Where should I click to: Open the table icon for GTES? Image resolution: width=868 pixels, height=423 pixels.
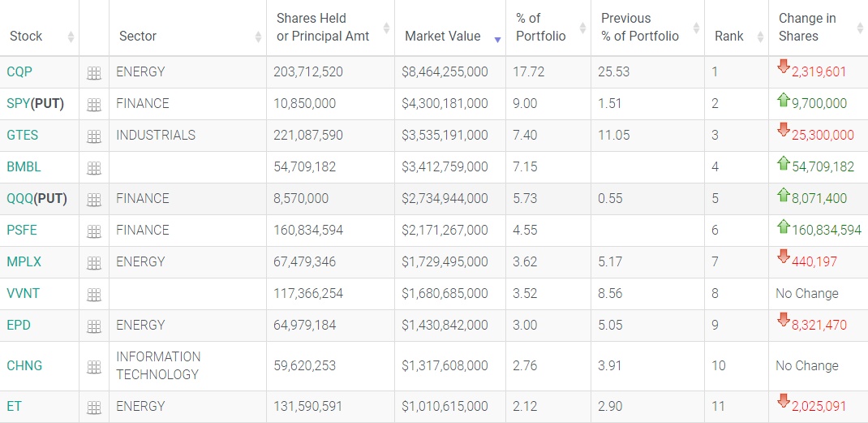click(94, 136)
